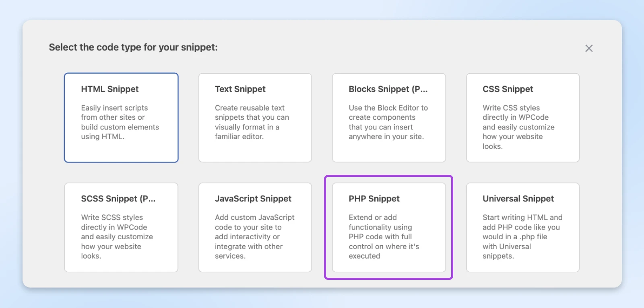Select the CSS Snippet card

(522, 117)
